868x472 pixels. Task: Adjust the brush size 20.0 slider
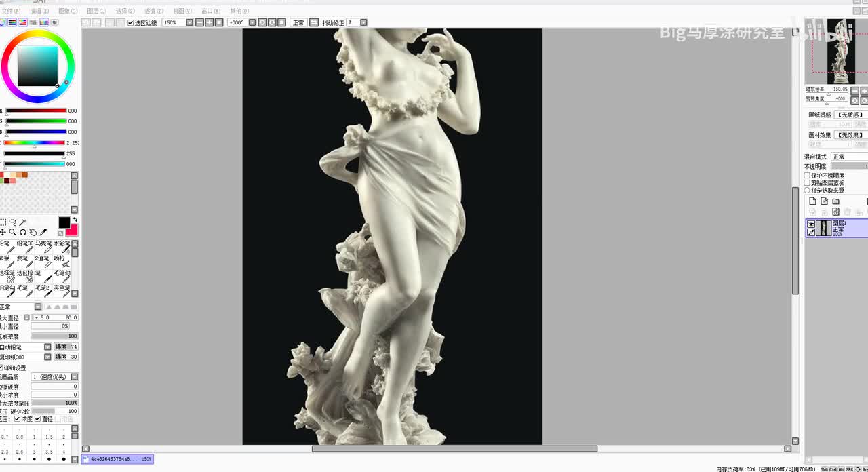(x=55, y=317)
